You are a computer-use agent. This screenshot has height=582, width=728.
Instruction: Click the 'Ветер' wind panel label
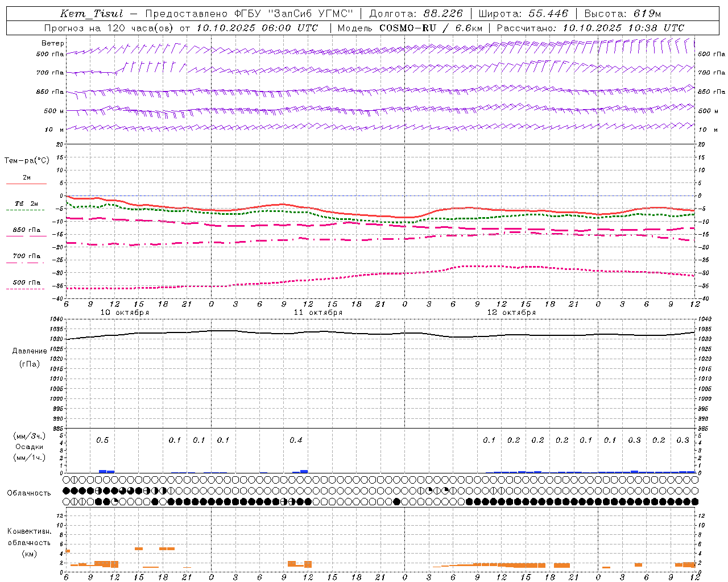53,43
